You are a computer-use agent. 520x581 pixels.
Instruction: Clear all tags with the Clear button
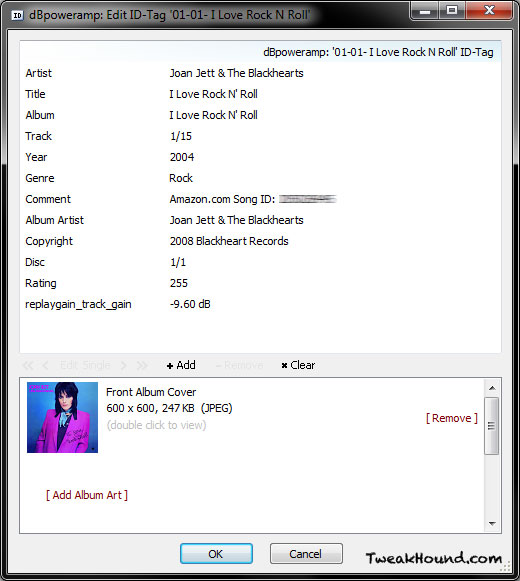pyautogui.click(x=298, y=365)
